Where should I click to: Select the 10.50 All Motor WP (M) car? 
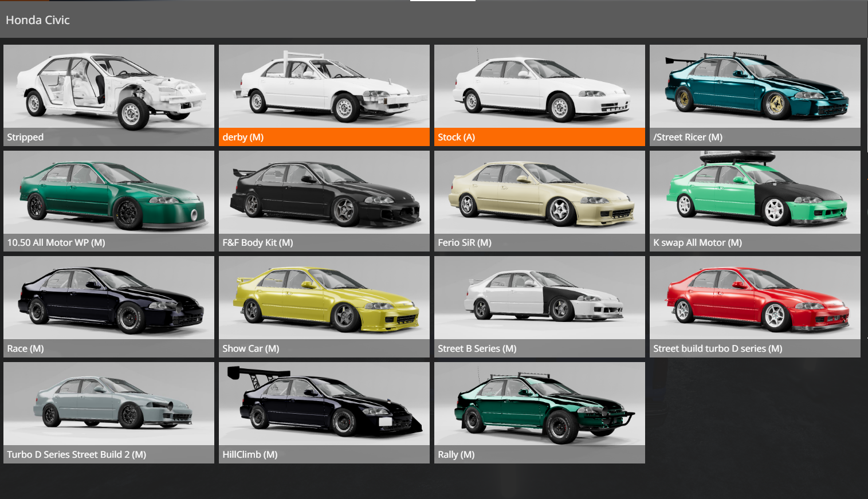(x=109, y=201)
